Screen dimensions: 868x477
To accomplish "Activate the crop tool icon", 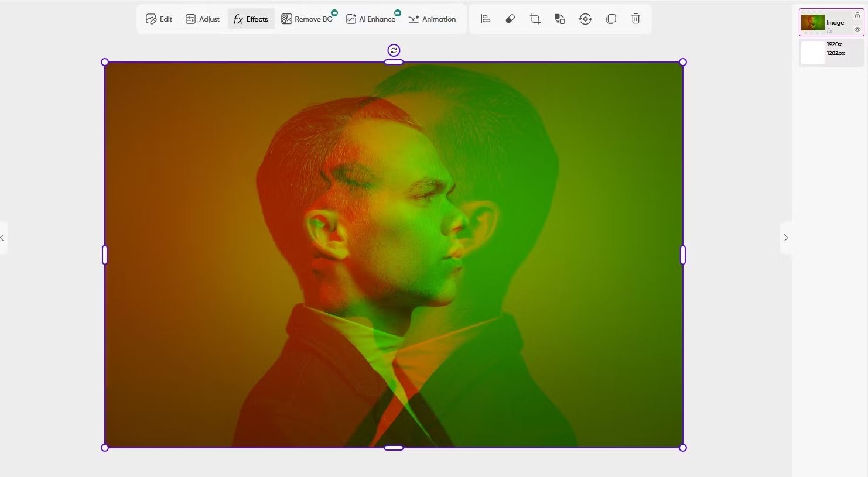I will [535, 19].
